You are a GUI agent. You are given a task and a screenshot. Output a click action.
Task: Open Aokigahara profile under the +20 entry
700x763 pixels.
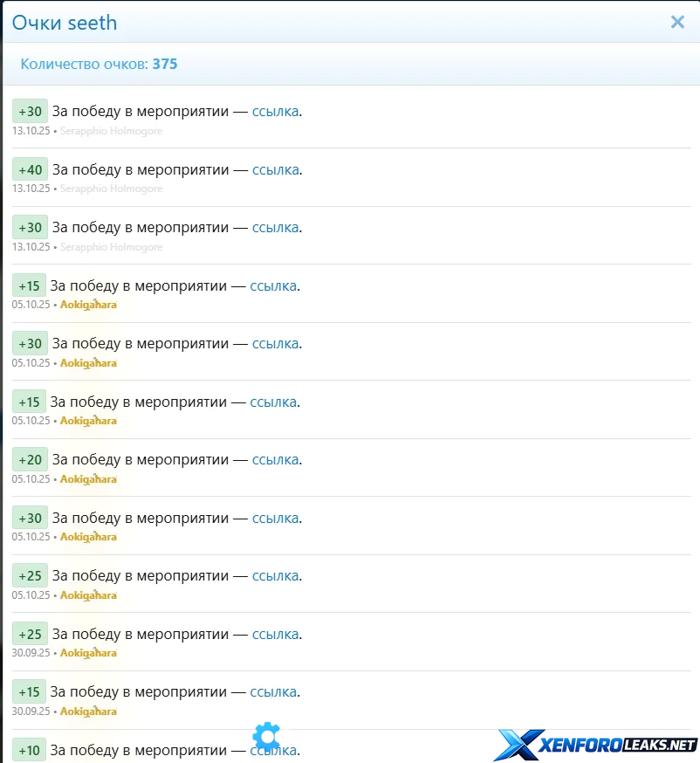point(88,478)
